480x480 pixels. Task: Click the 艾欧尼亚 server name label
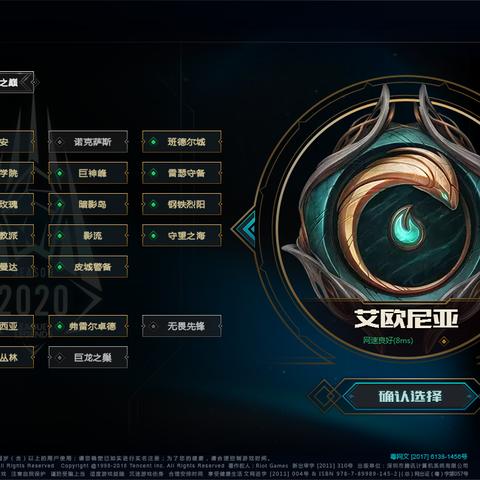click(x=406, y=319)
